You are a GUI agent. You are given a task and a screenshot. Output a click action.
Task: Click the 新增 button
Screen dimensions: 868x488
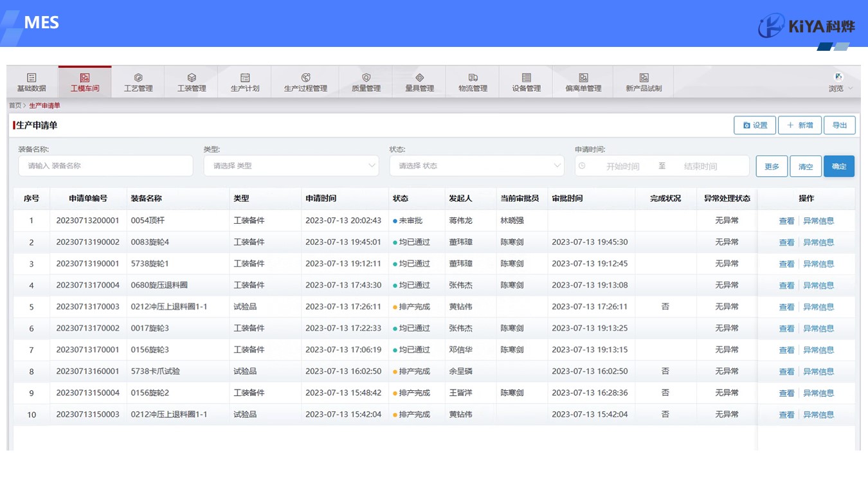click(x=800, y=125)
